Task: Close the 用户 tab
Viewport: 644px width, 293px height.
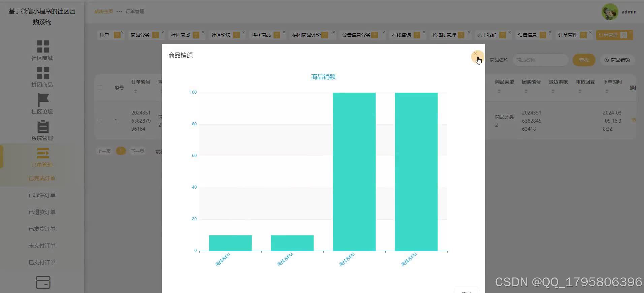Action: click(122, 32)
